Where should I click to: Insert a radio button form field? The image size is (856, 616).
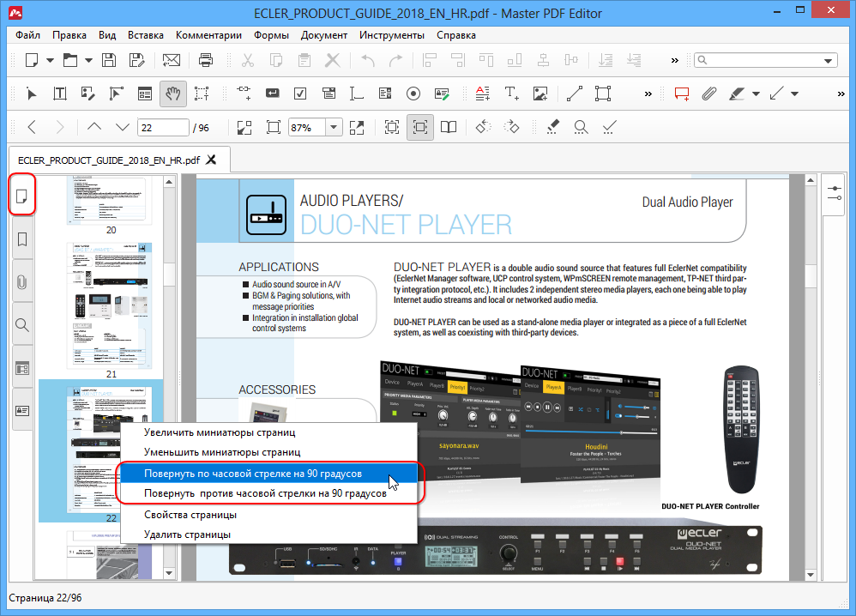pyautogui.click(x=413, y=94)
